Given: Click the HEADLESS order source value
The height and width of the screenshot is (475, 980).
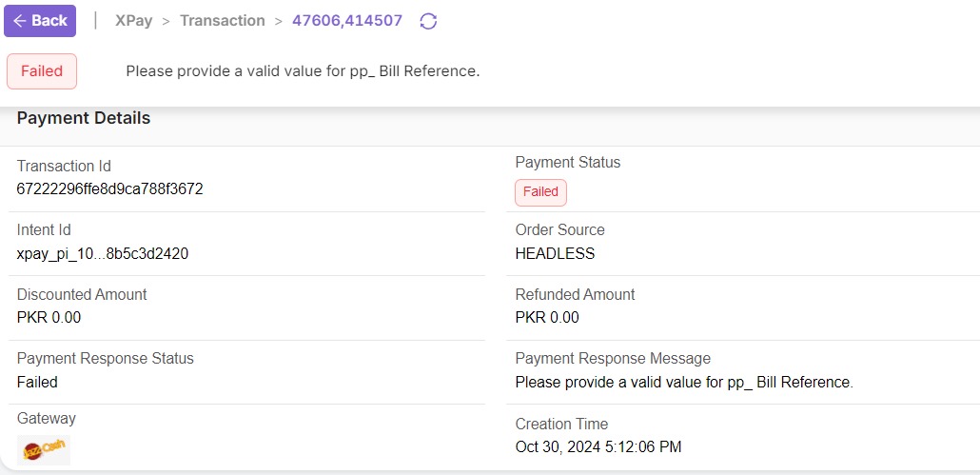Looking at the screenshot, I should coord(555,254).
